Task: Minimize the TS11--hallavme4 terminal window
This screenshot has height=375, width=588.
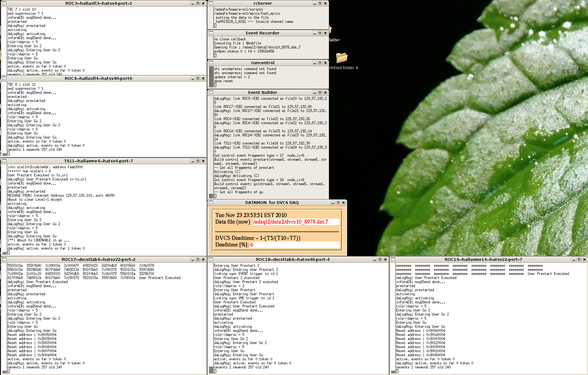Action: [192, 161]
